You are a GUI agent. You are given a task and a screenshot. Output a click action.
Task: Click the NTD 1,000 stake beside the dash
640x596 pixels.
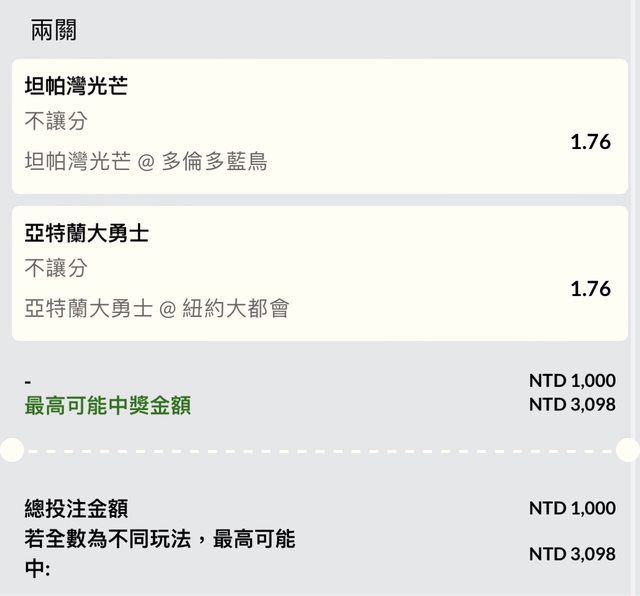572,381
